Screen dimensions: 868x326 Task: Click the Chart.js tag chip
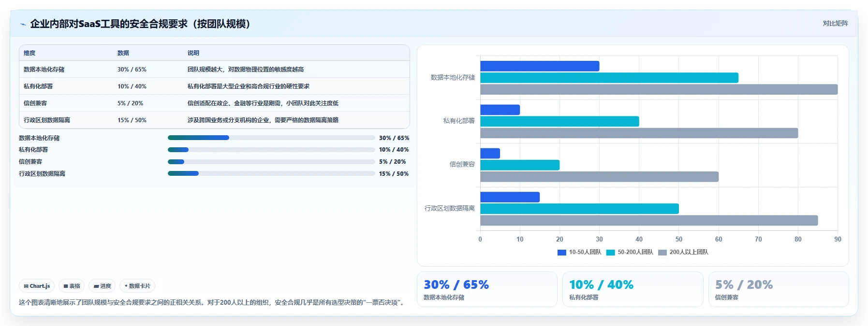[x=37, y=286]
